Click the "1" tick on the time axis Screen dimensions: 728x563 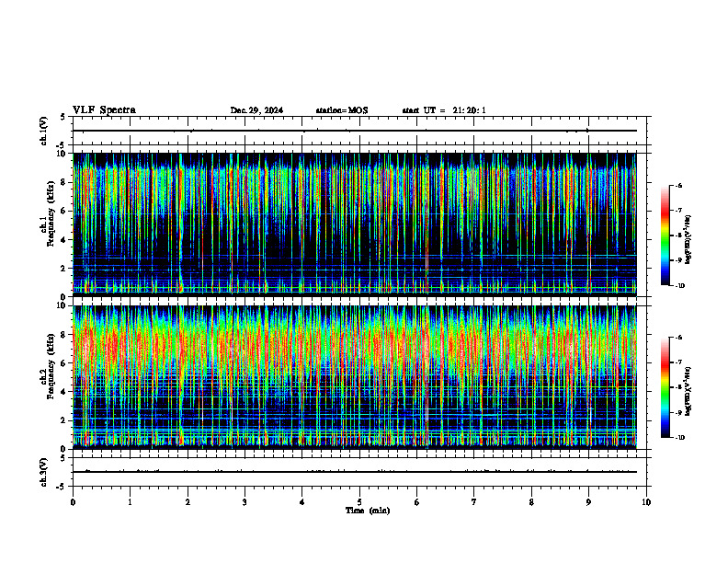[130, 502]
